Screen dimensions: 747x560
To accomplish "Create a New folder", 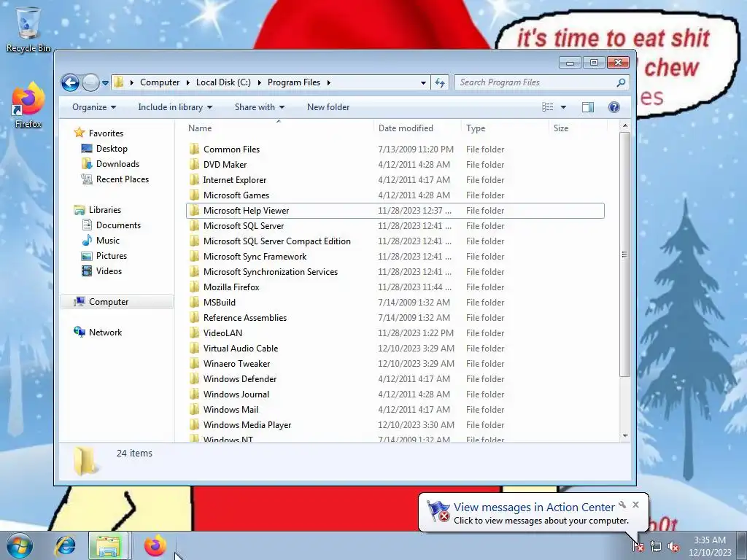I will 328,107.
